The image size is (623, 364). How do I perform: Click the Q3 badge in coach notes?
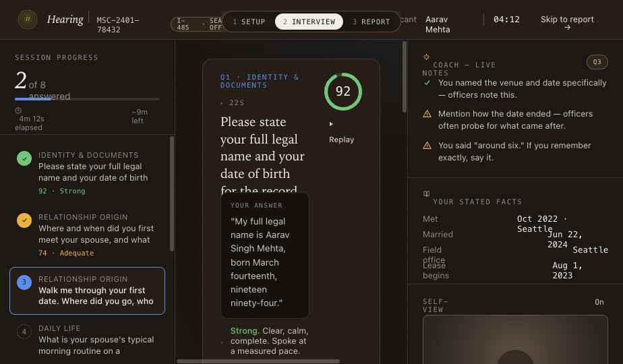(597, 62)
